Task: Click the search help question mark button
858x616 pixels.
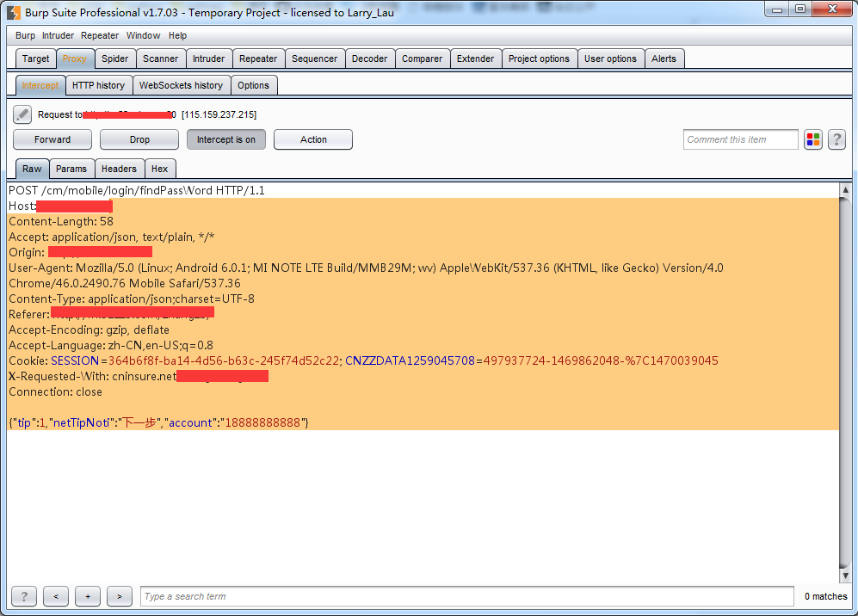Action: point(24,596)
